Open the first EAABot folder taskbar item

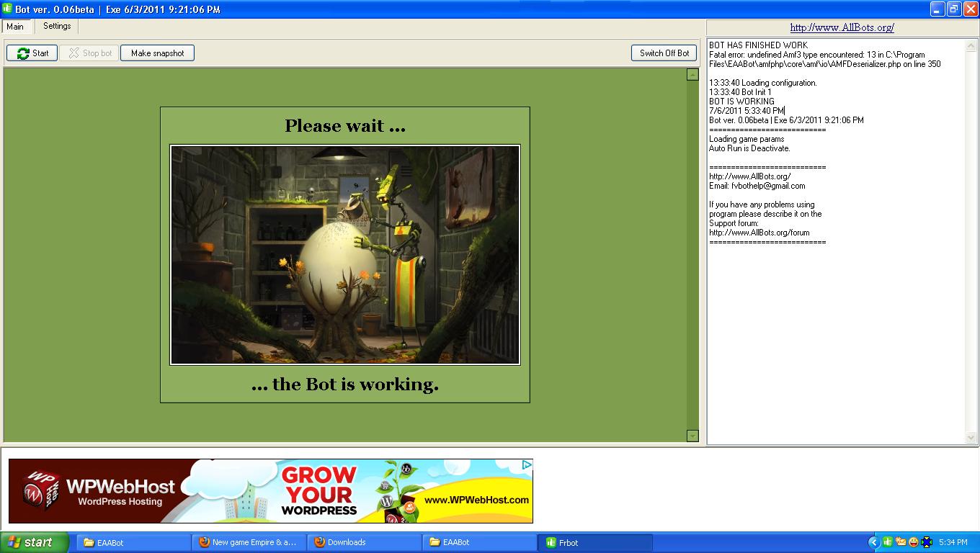(x=133, y=542)
